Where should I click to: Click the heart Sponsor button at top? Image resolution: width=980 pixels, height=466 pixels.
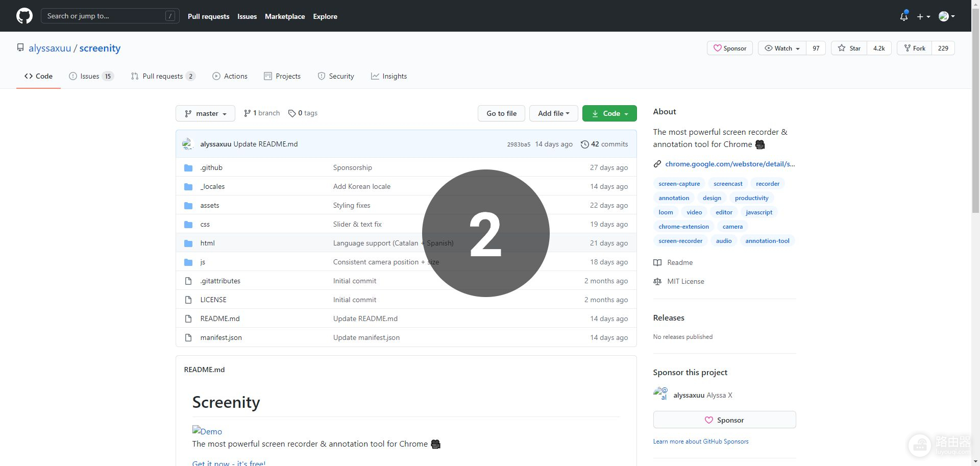coord(729,48)
